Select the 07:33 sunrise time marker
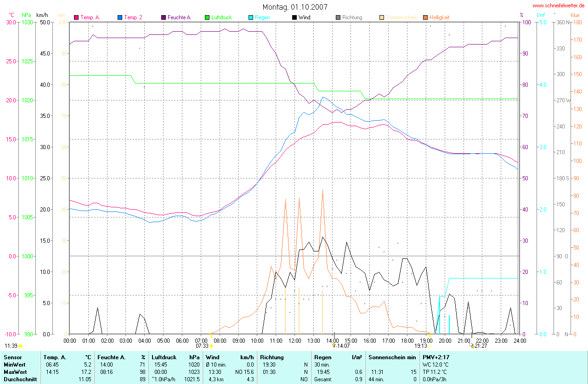 202,346
